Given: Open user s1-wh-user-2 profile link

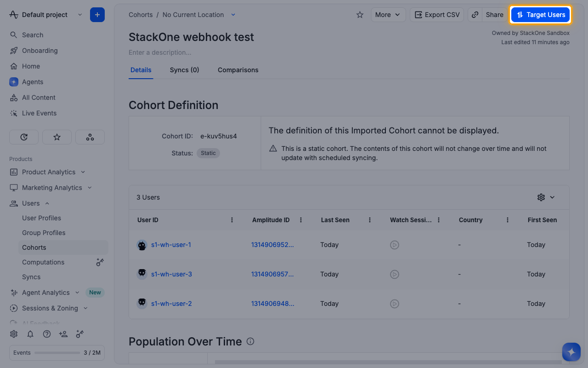Looking at the screenshot, I should pyautogui.click(x=171, y=304).
